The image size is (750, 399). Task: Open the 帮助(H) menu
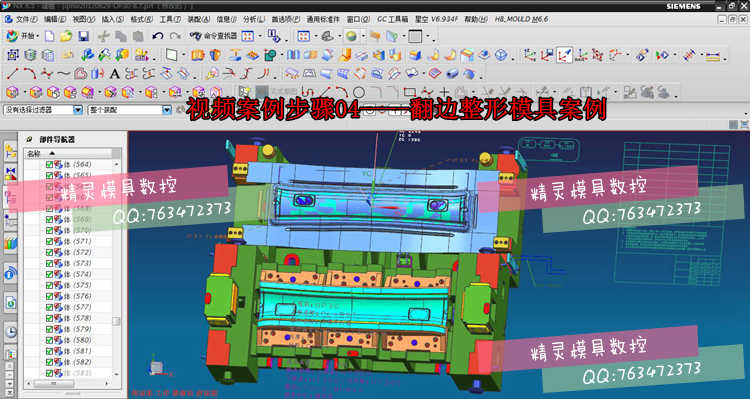tap(476, 20)
